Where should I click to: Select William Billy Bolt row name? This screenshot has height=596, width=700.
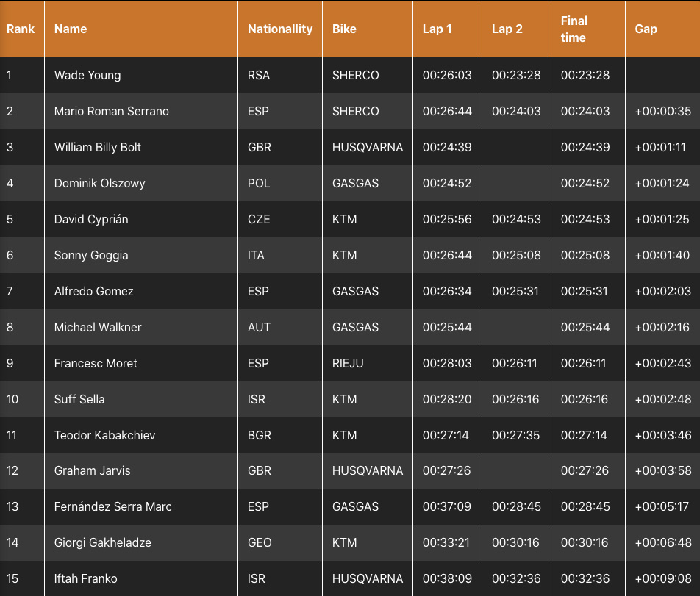click(98, 147)
